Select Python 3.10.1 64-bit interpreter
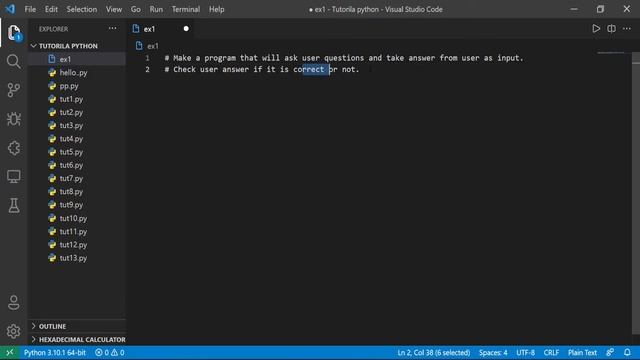Screen dimensions: 640x360 click(55, 353)
